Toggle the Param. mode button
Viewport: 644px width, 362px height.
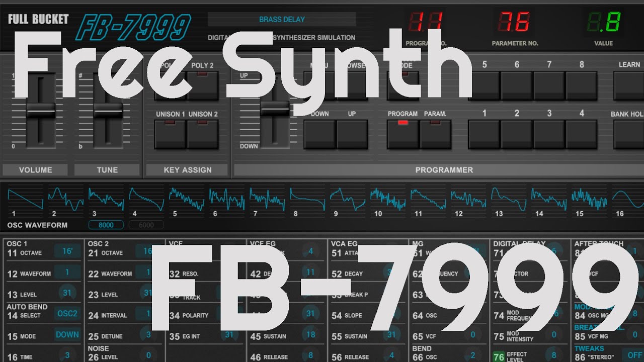pos(435,134)
